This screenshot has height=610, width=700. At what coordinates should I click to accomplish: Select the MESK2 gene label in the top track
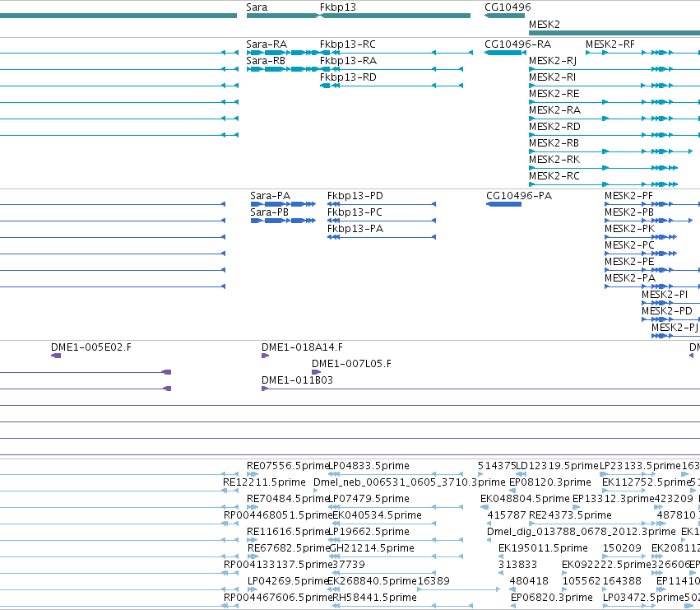tap(545, 25)
